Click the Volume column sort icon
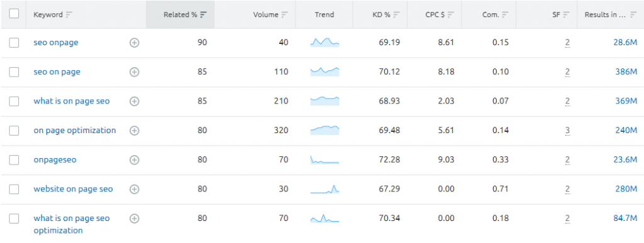Screen dimensions: 644x243 click(x=285, y=14)
